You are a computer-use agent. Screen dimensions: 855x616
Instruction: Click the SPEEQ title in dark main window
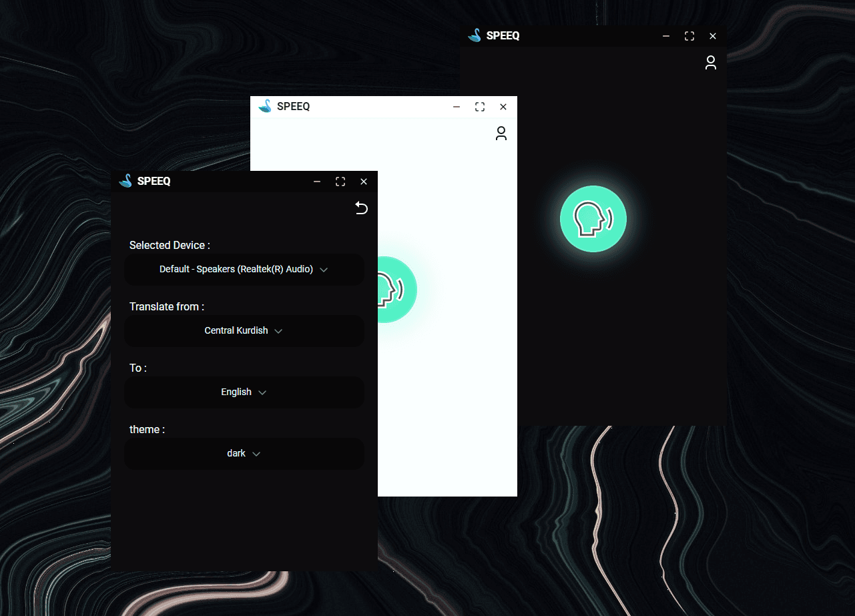[503, 35]
